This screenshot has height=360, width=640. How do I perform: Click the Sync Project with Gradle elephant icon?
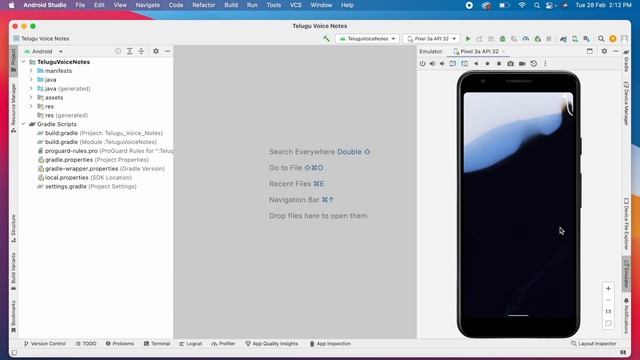[563, 39]
